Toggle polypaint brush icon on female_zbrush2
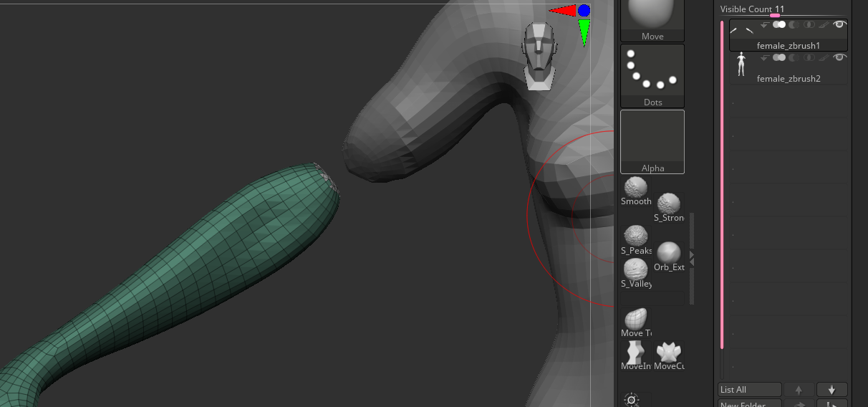Image resolution: width=868 pixels, height=407 pixels. point(824,57)
